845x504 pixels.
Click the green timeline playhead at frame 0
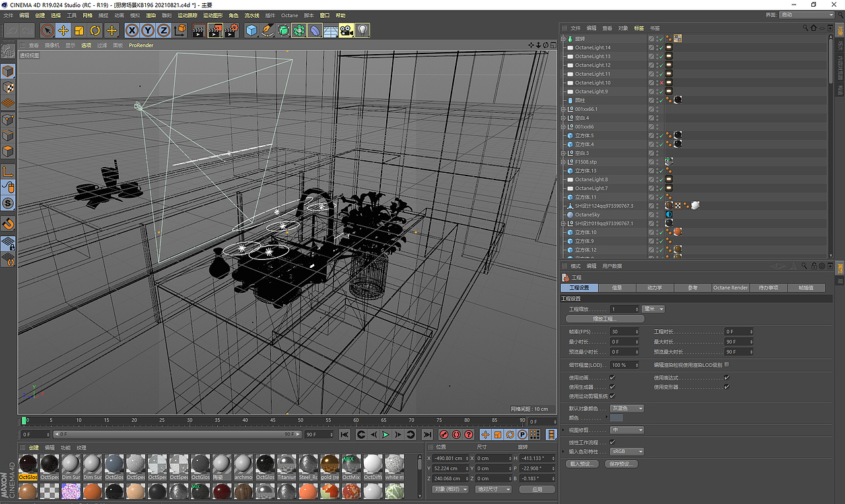click(x=24, y=420)
